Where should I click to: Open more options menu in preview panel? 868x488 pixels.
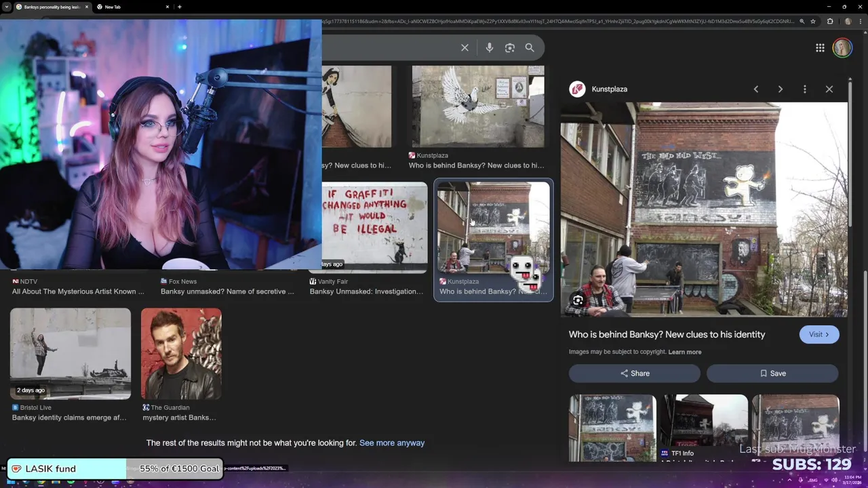coord(805,89)
